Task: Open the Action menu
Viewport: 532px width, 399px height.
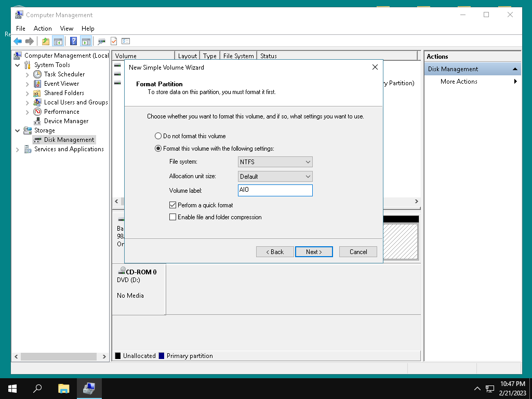Action: click(x=43, y=29)
